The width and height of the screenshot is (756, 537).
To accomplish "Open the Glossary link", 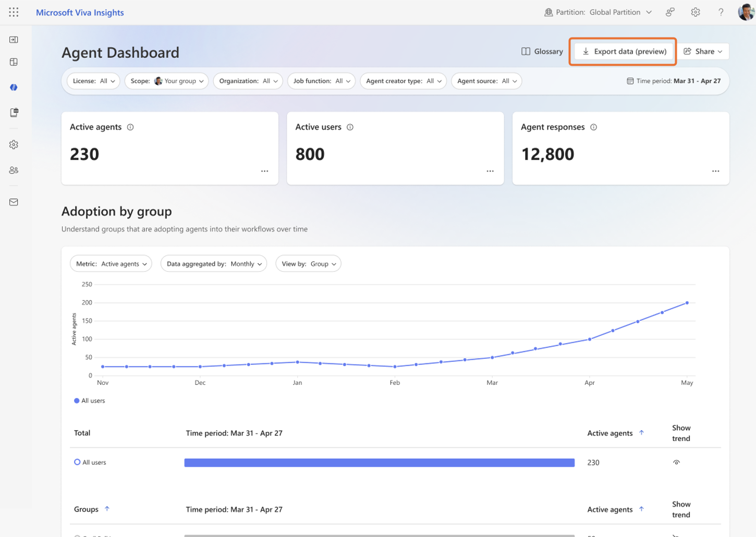I will pos(542,51).
